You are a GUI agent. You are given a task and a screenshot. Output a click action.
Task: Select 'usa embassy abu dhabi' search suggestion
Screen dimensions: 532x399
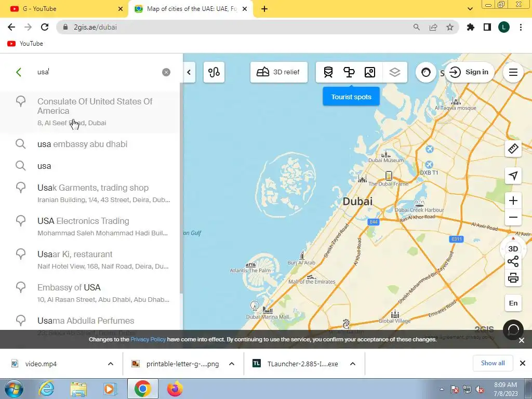tap(90, 144)
